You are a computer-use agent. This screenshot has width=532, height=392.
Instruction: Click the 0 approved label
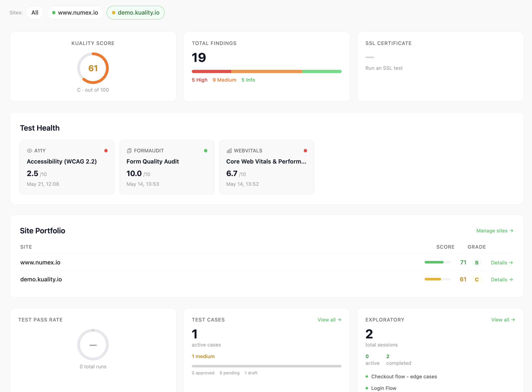203,373
